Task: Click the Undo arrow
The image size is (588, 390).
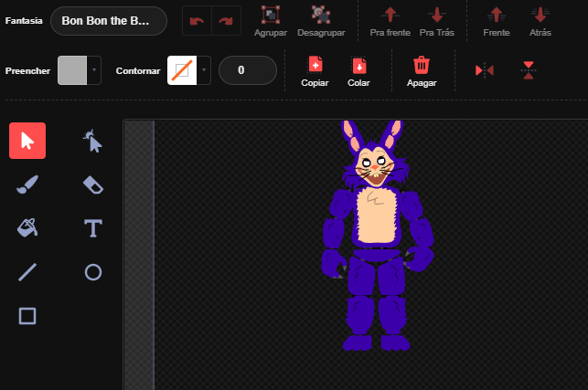Action: [x=197, y=21]
